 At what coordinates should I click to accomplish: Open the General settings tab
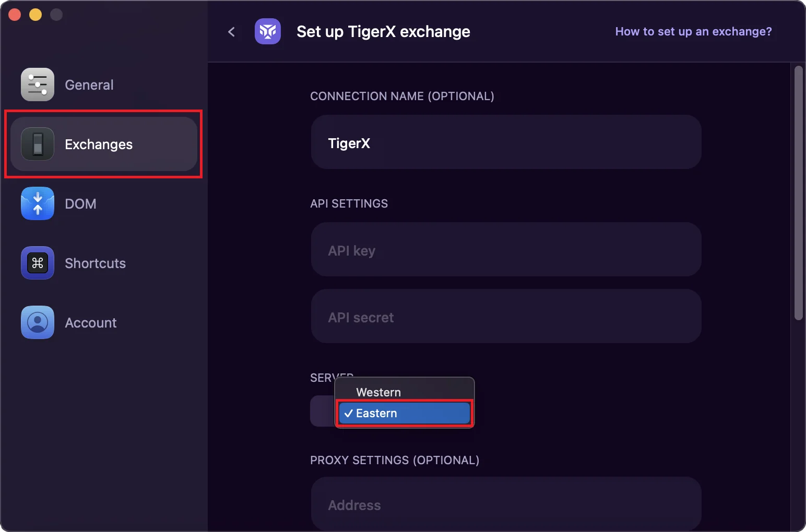pos(89,85)
